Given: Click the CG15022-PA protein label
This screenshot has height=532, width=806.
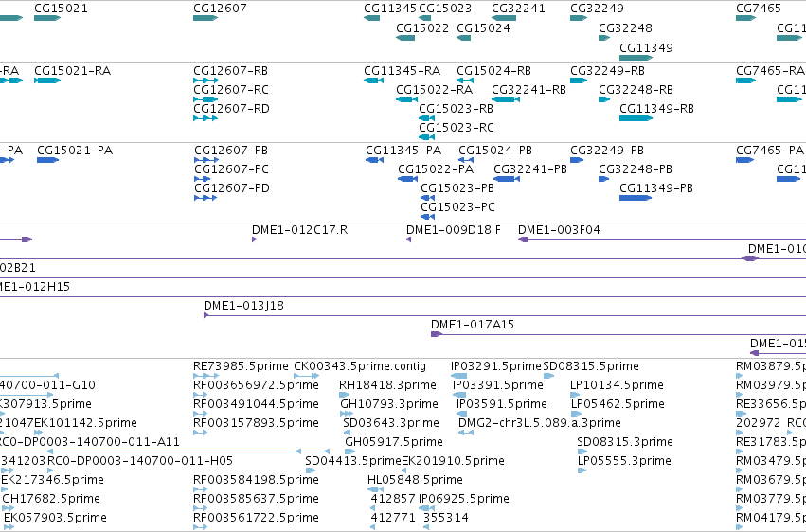Looking at the screenshot, I should point(436,168).
